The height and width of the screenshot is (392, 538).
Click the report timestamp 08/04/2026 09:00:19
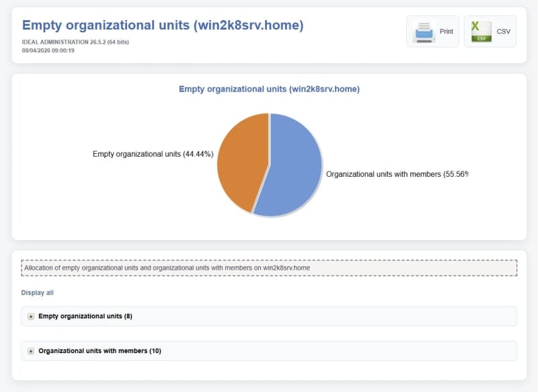point(48,50)
